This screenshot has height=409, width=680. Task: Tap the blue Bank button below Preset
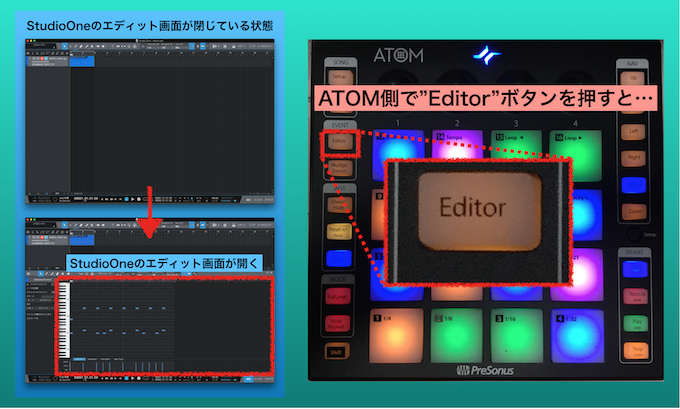[339, 258]
